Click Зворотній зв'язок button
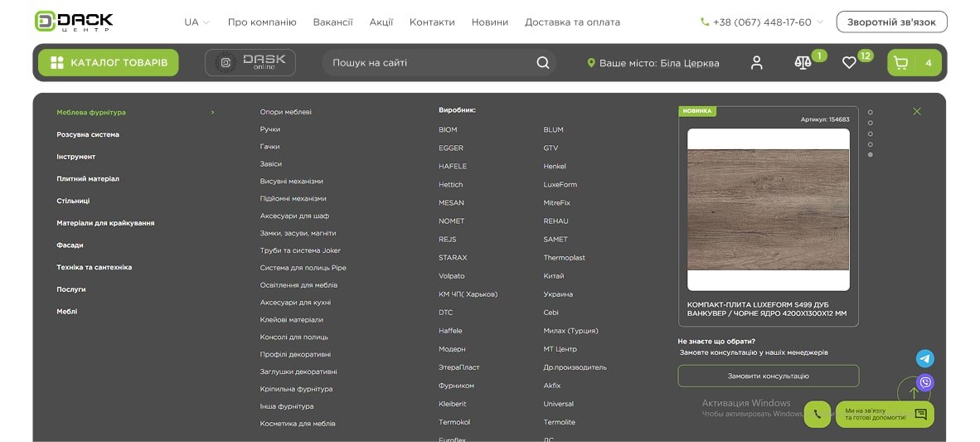 891,22
